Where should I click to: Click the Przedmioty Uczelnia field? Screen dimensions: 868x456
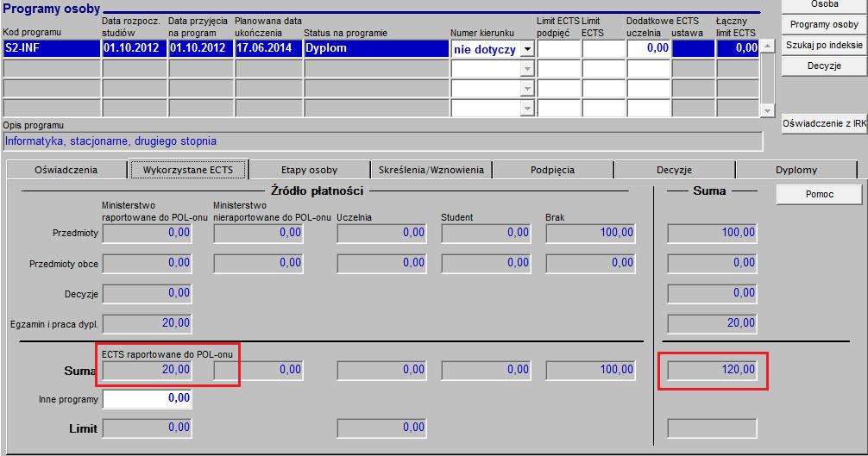pos(381,234)
